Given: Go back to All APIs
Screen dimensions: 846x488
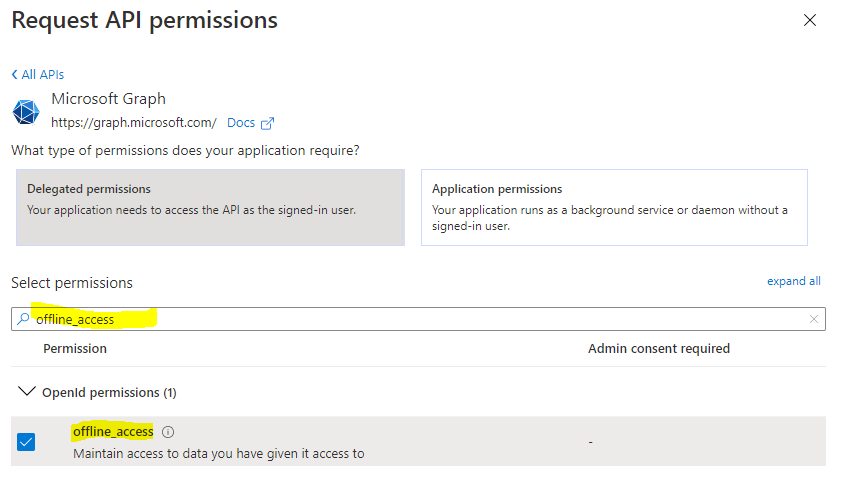Looking at the screenshot, I should click(38, 74).
